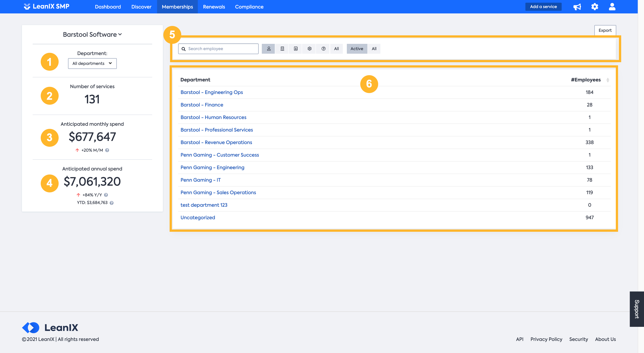Open Penn Gaming – Sales Operations department
Viewport: 644px width, 353px height.
(218, 193)
